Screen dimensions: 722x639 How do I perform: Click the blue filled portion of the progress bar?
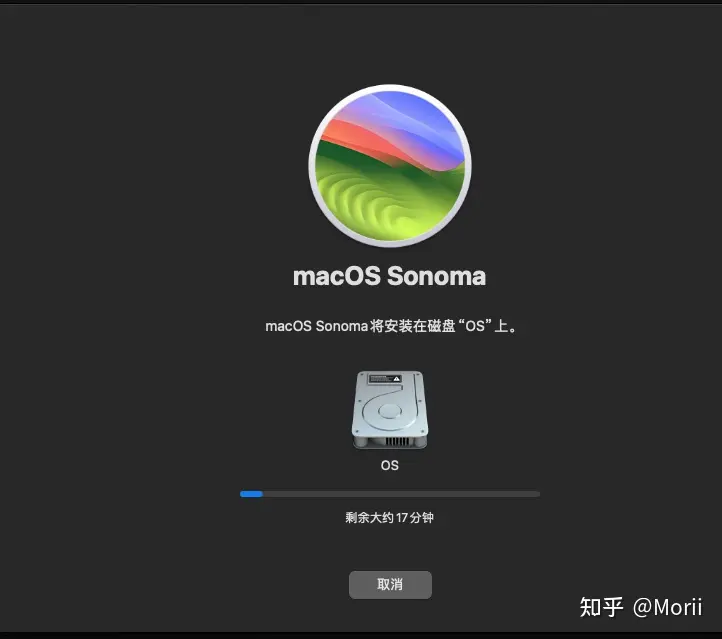tap(251, 494)
